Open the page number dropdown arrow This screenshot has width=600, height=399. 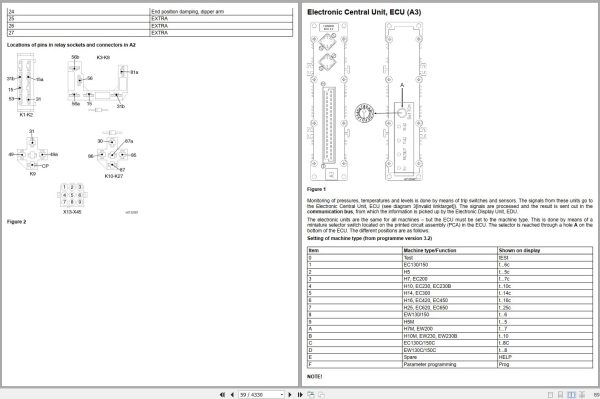click(282, 394)
